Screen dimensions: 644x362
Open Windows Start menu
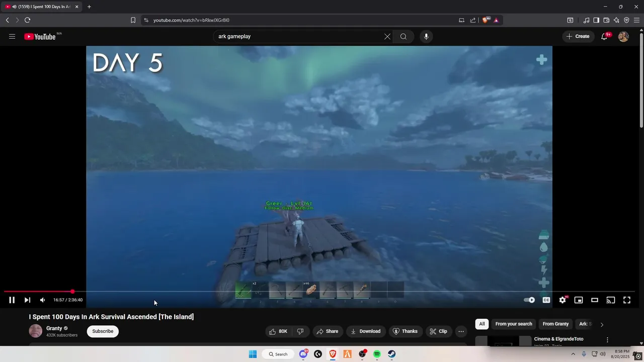[x=253, y=354]
